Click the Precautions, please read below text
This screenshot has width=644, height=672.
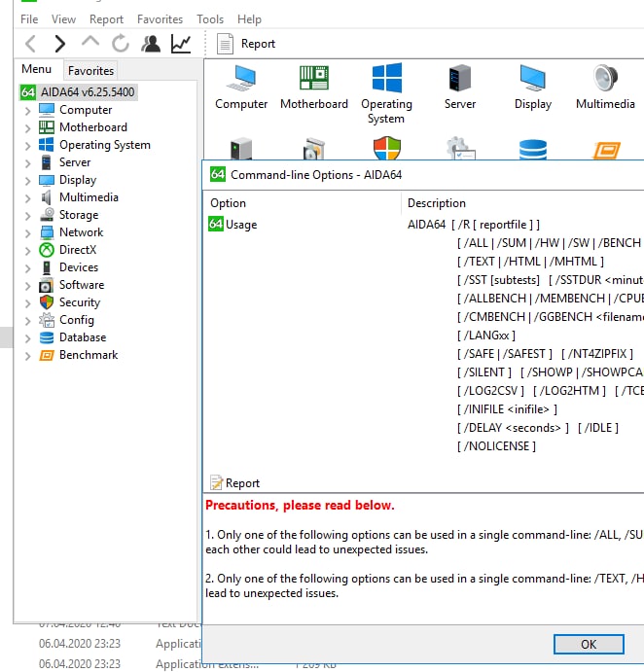coord(300,506)
